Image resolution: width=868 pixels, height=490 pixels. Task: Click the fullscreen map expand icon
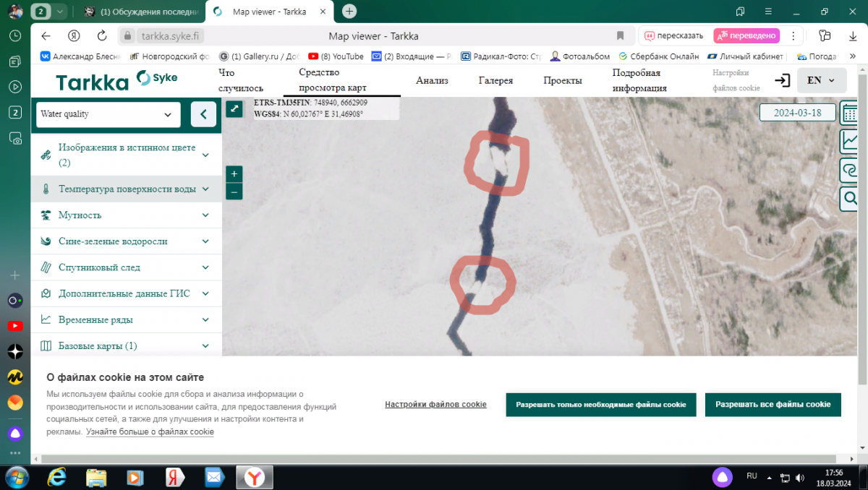(234, 108)
